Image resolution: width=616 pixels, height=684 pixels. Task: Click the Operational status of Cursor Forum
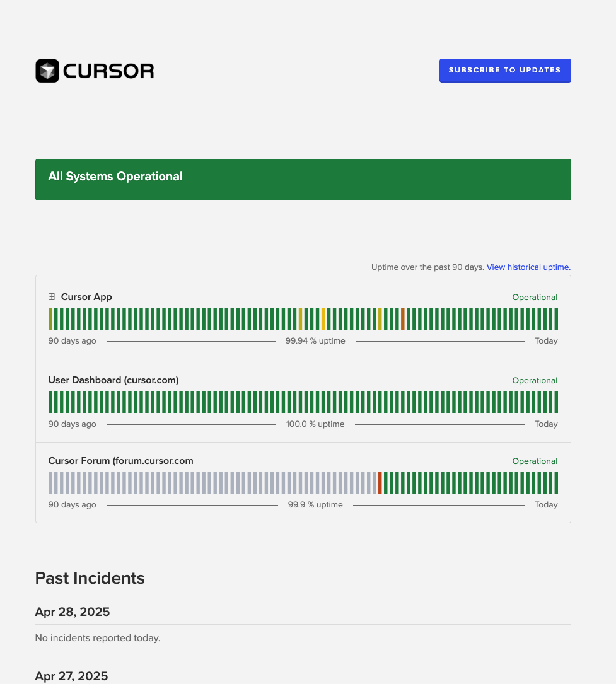click(x=535, y=461)
